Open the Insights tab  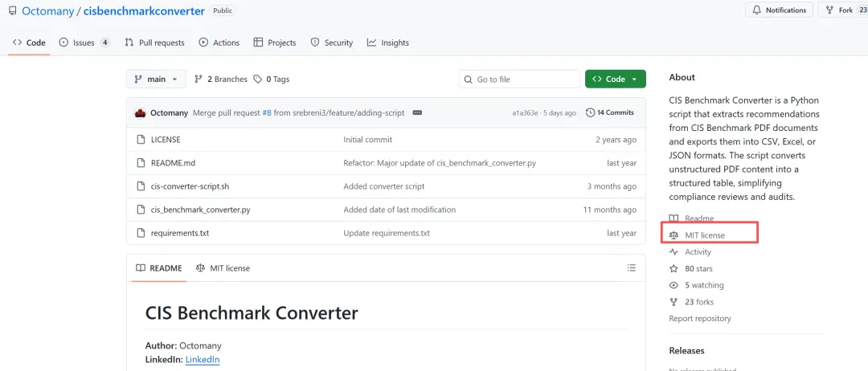pos(388,43)
